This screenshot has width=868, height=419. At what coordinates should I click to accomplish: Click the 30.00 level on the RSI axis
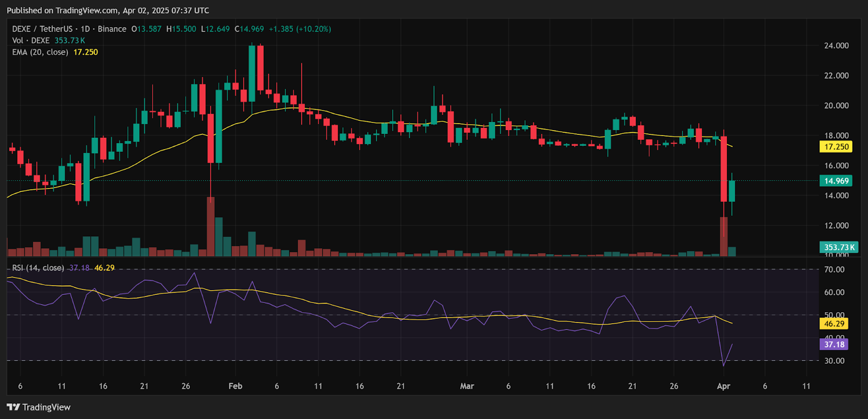(x=834, y=360)
